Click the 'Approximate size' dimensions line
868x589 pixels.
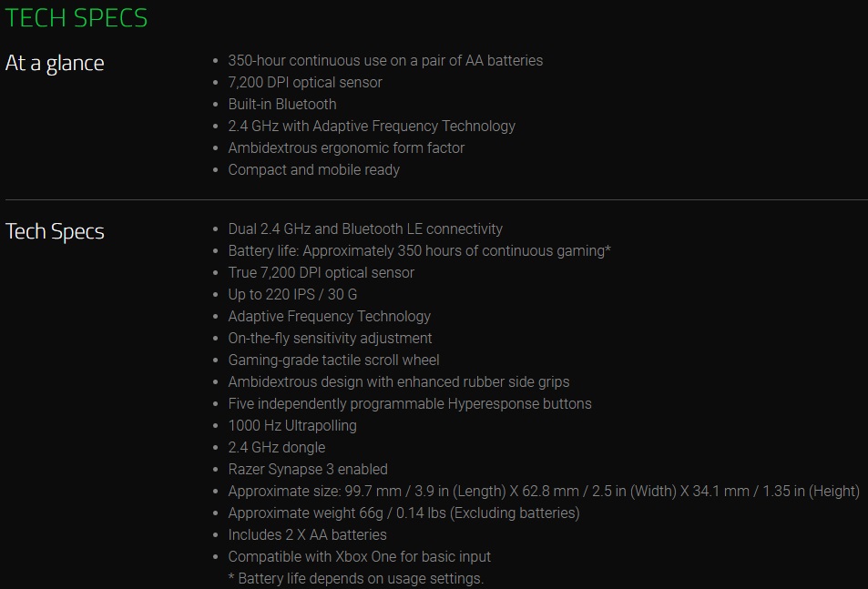click(544, 491)
